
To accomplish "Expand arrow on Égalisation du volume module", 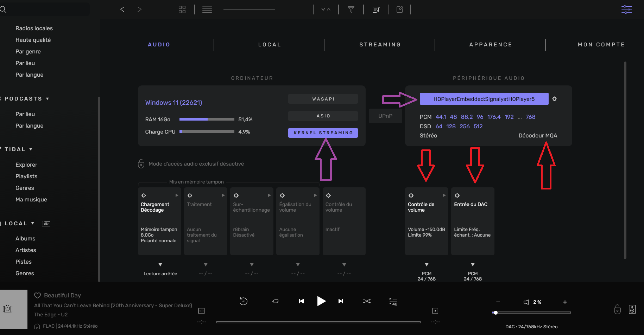I will pos(315,195).
